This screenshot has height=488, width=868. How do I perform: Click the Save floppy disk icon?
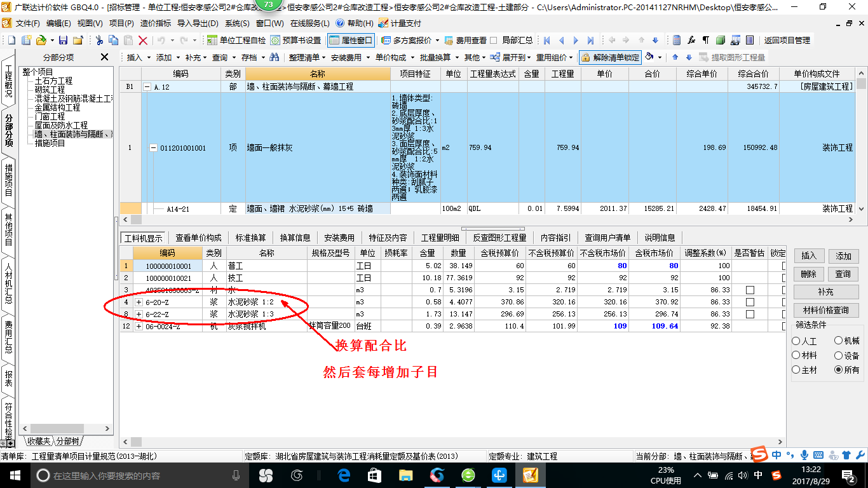click(63, 40)
